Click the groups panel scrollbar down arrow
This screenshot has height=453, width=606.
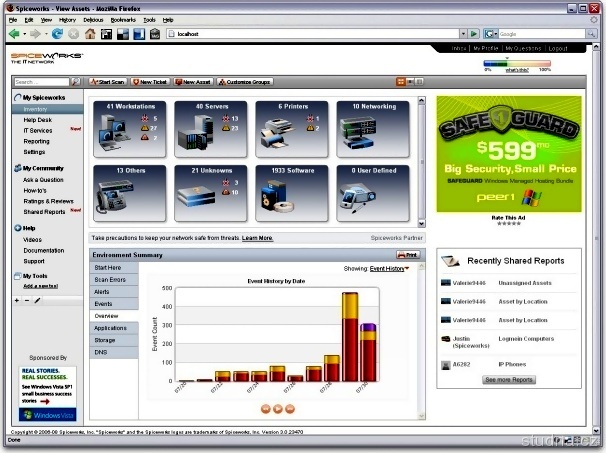click(421, 223)
